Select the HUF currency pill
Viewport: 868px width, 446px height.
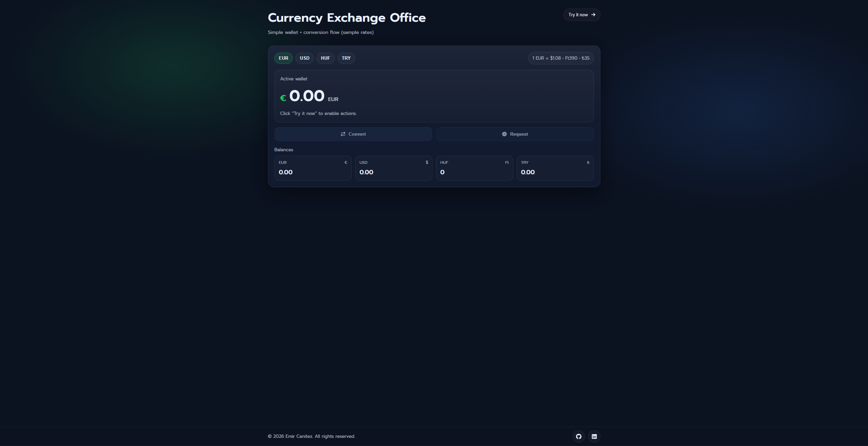click(x=325, y=58)
